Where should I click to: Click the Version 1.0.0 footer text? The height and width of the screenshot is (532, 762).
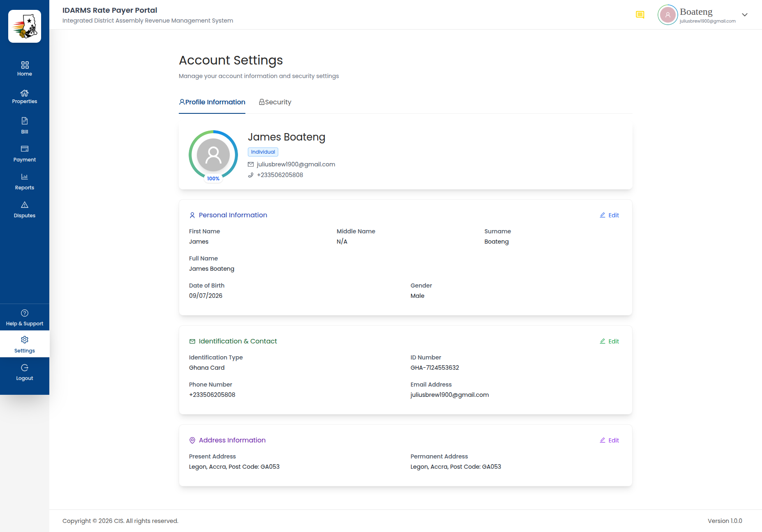click(x=725, y=521)
